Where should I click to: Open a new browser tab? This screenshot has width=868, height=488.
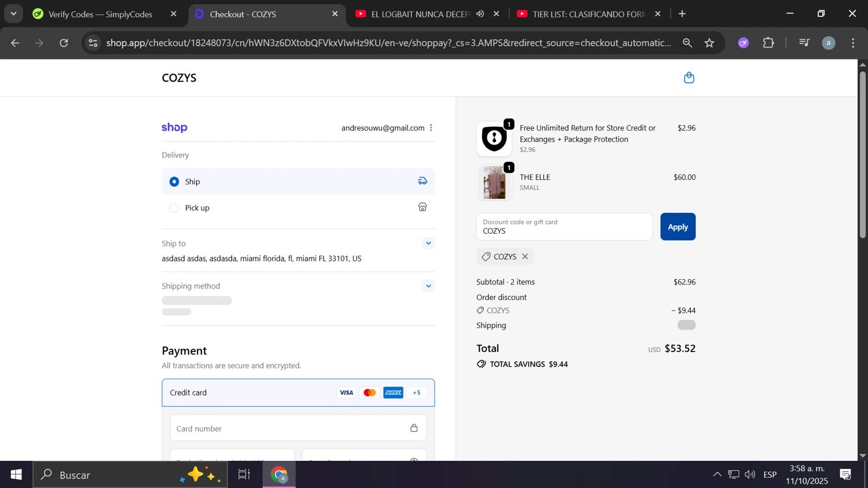[x=682, y=14]
